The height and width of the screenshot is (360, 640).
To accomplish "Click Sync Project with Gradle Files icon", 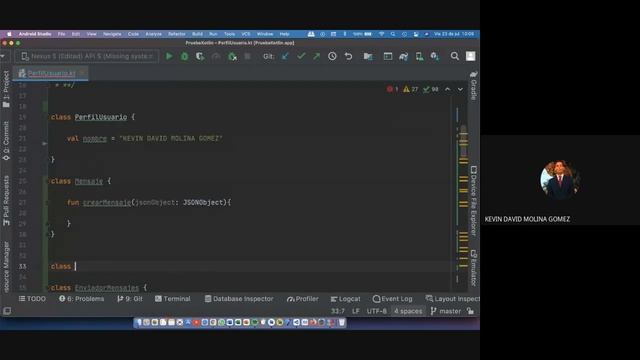I will (404, 56).
